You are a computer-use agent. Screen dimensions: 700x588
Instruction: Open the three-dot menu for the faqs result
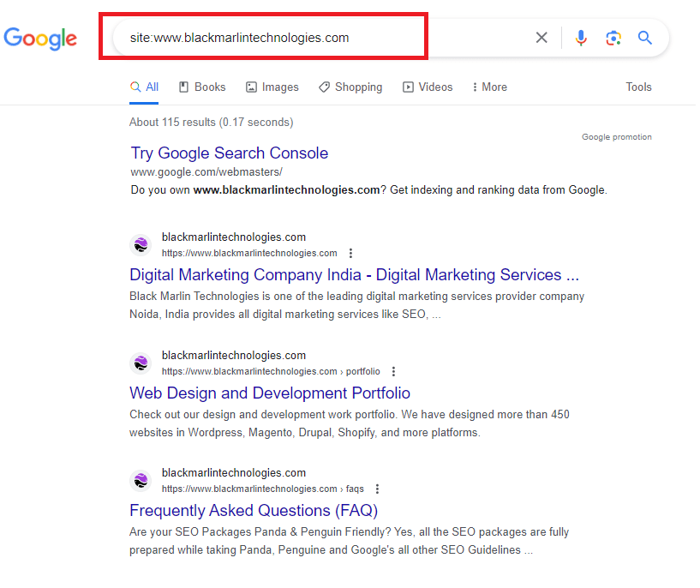point(377,489)
